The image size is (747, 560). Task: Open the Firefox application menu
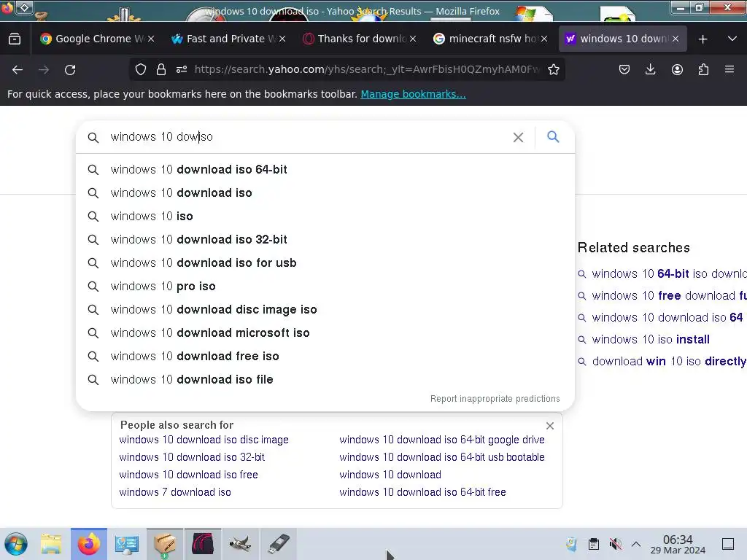click(729, 69)
